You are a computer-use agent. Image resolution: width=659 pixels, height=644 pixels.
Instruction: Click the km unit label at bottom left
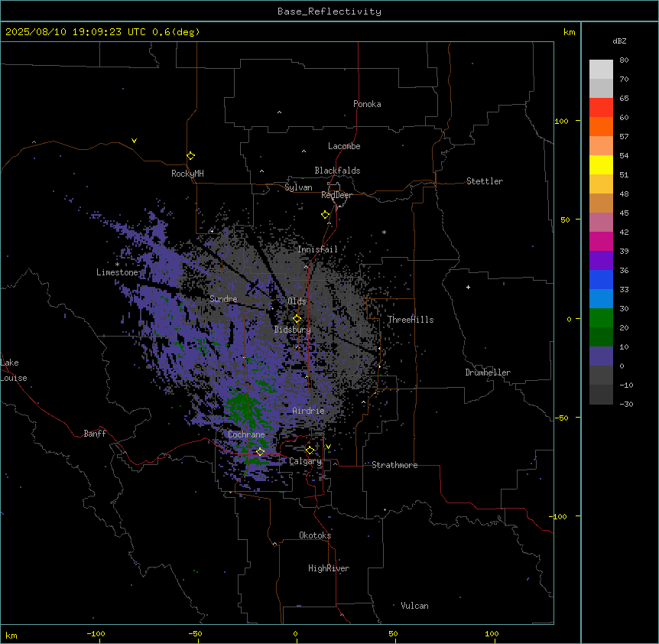[11, 635]
